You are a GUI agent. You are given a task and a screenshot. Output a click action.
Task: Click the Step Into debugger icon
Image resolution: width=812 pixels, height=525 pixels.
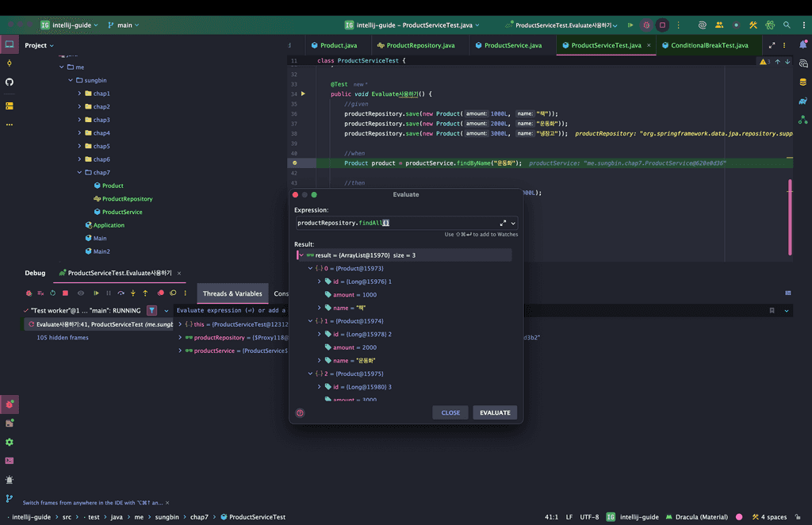[x=133, y=293]
